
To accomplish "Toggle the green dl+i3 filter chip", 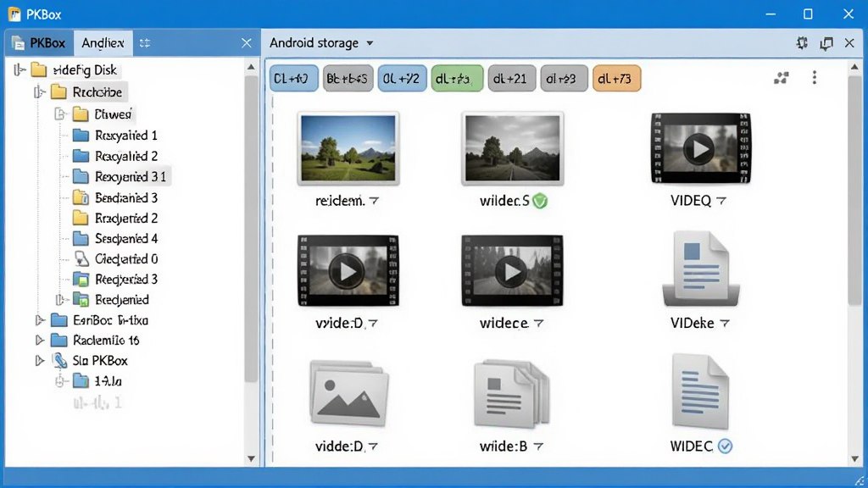I will click(x=457, y=79).
